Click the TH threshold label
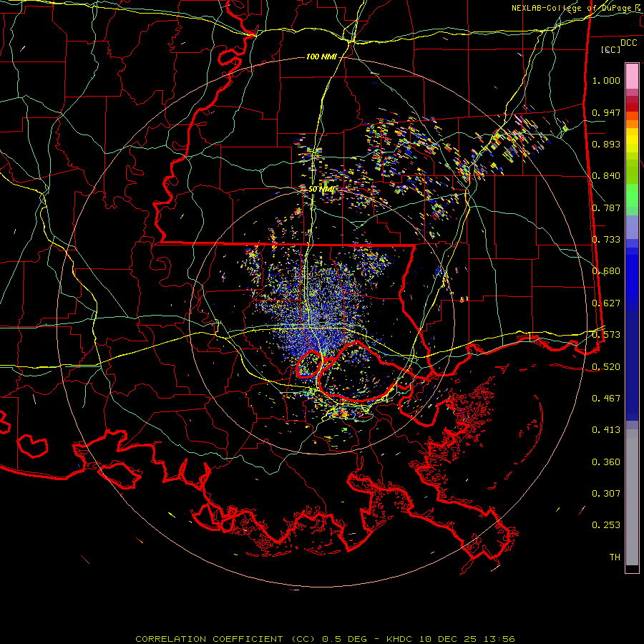 pyautogui.click(x=615, y=557)
